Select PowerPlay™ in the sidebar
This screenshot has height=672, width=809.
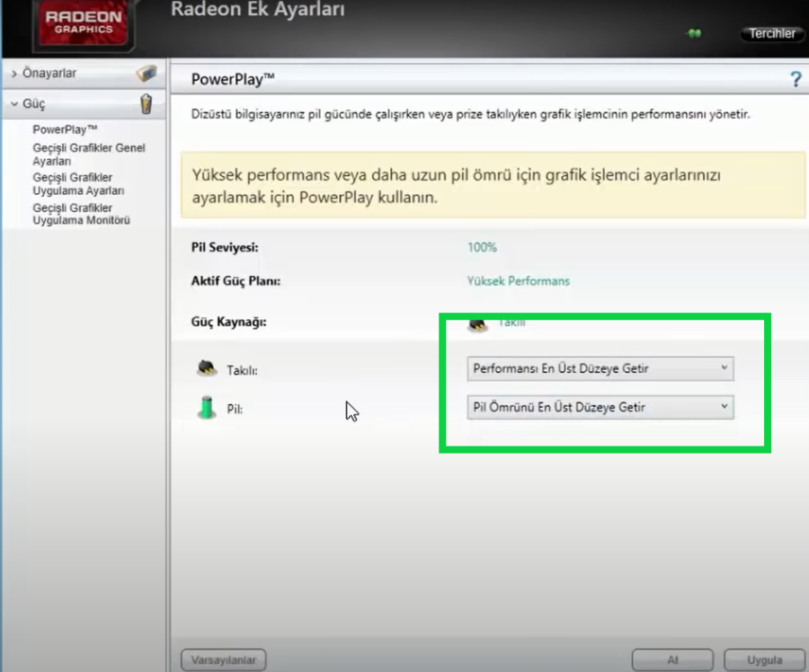click(x=65, y=129)
